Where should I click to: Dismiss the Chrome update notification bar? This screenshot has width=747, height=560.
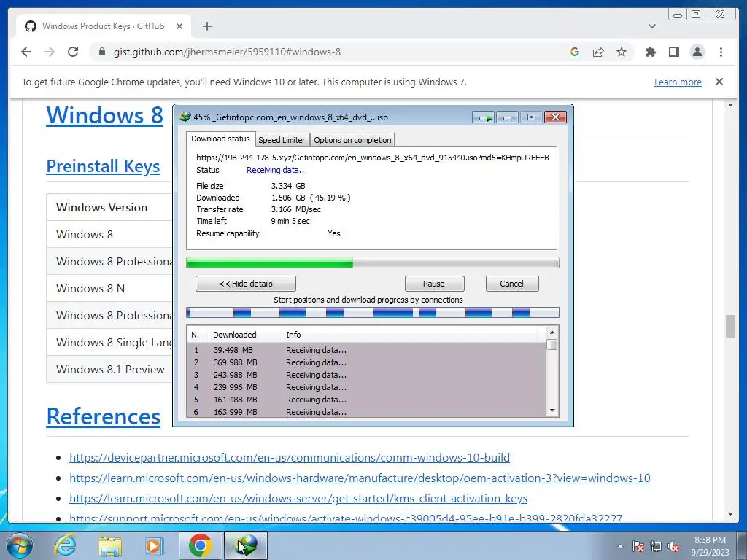click(x=719, y=82)
